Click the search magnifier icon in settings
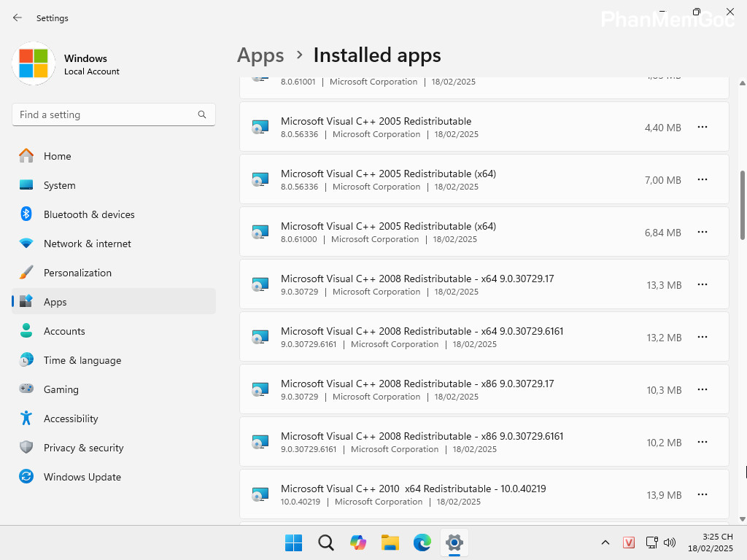 202,114
